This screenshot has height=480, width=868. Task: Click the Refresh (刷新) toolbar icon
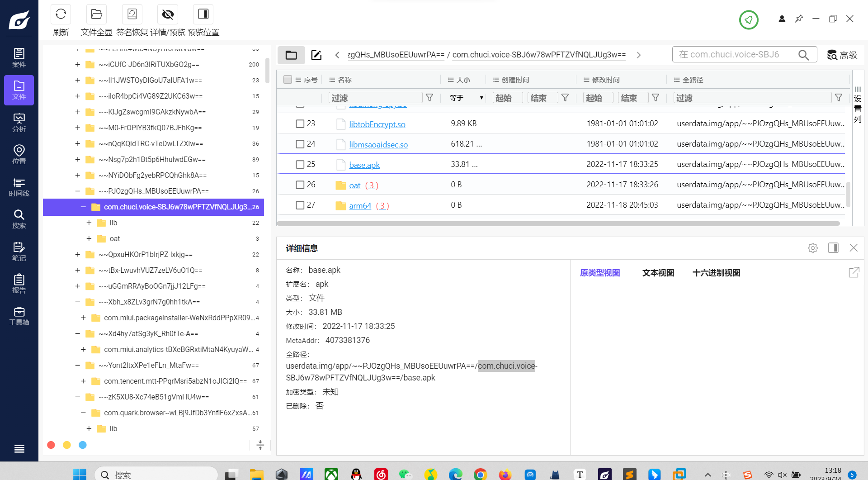click(x=61, y=14)
